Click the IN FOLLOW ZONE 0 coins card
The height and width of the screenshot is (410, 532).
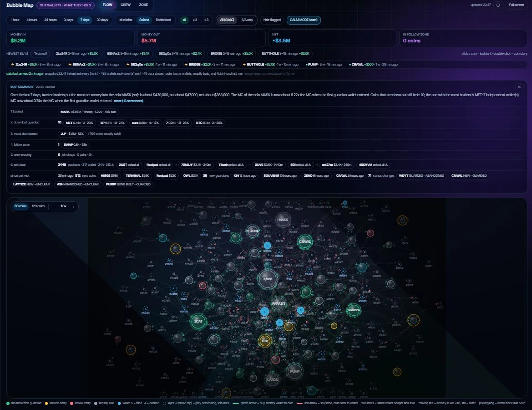point(463,38)
